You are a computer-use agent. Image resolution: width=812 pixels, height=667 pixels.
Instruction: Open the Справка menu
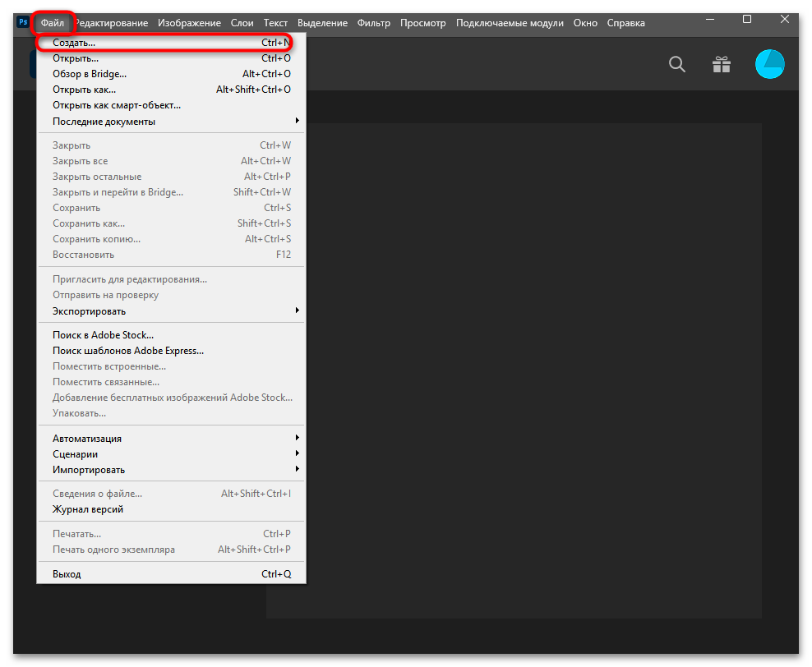point(625,23)
